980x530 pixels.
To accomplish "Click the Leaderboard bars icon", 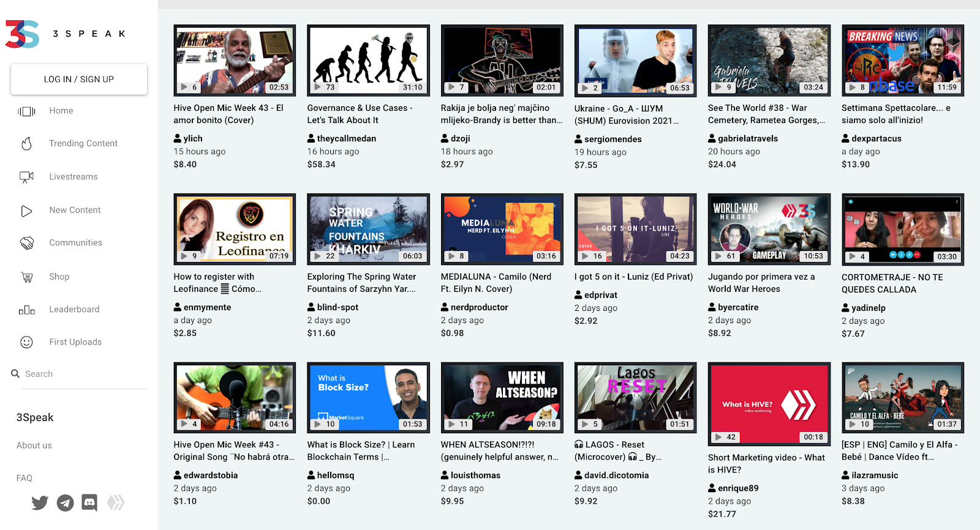I will pyautogui.click(x=26, y=310).
